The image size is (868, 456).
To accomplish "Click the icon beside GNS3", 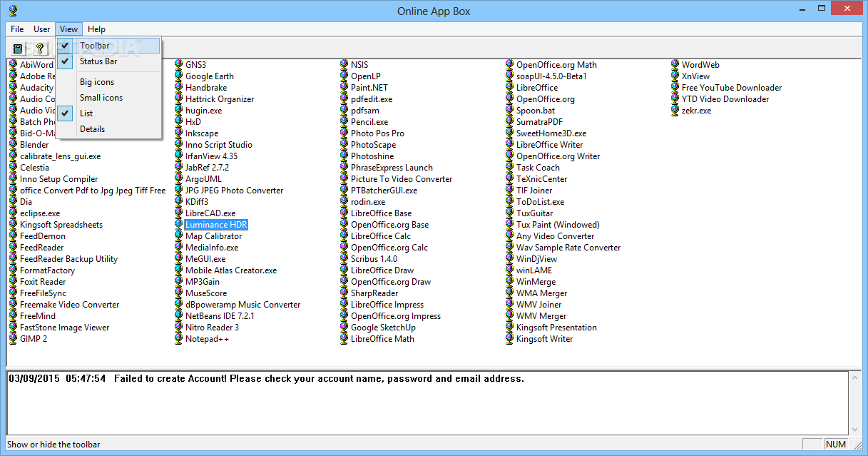I will pyautogui.click(x=179, y=65).
